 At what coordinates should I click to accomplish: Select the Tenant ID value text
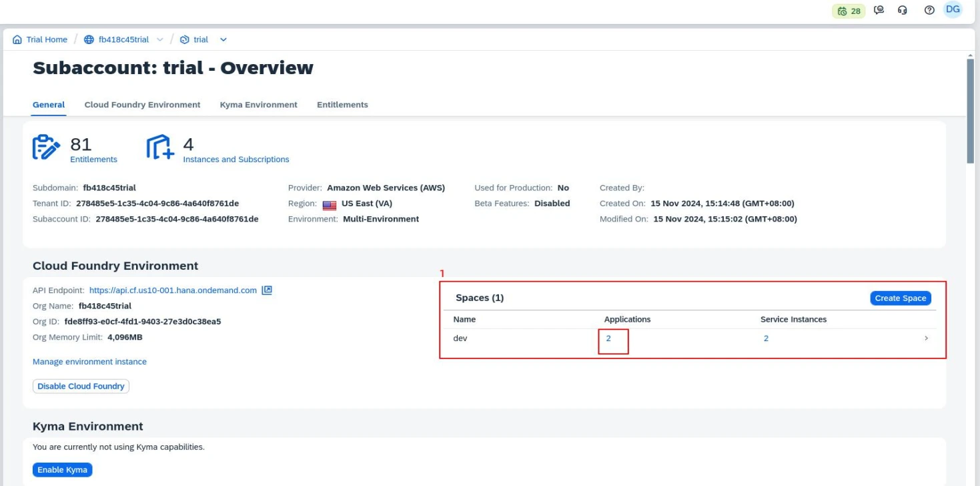point(157,203)
